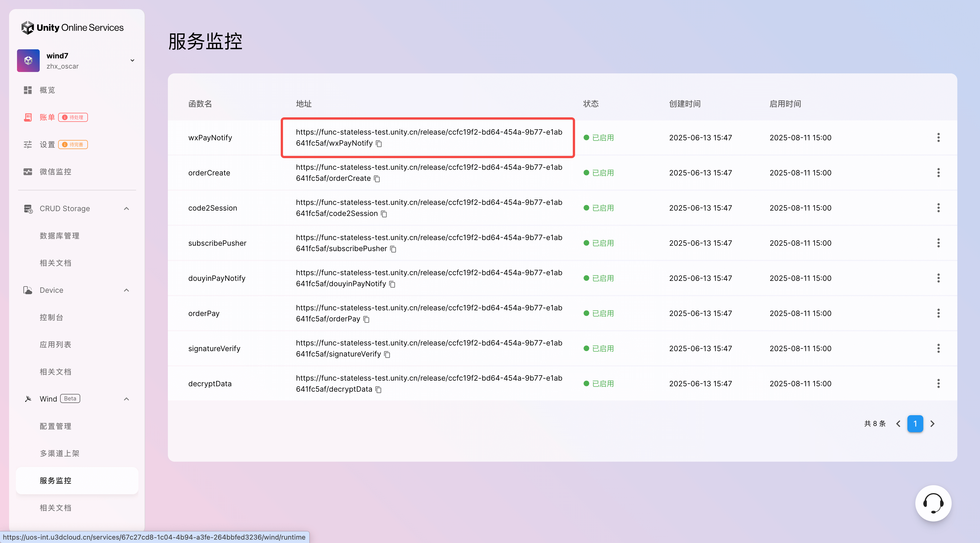The image size is (980, 543).
Task: Open 数据库管理 under CRUD Storage
Action: point(59,236)
